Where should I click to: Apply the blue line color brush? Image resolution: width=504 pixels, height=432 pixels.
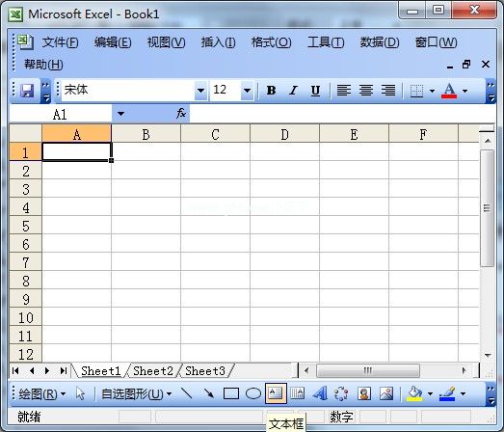pyautogui.click(x=447, y=393)
